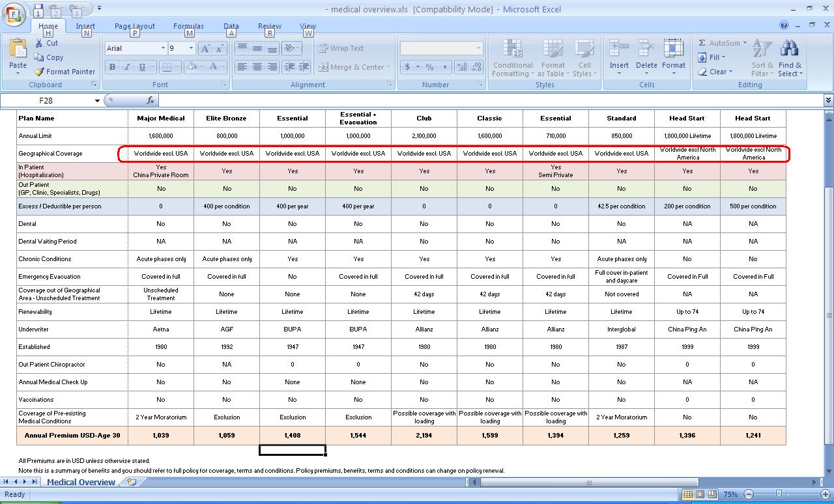
Task: Apply Comma Style formatting
Action: coord(444,67)
